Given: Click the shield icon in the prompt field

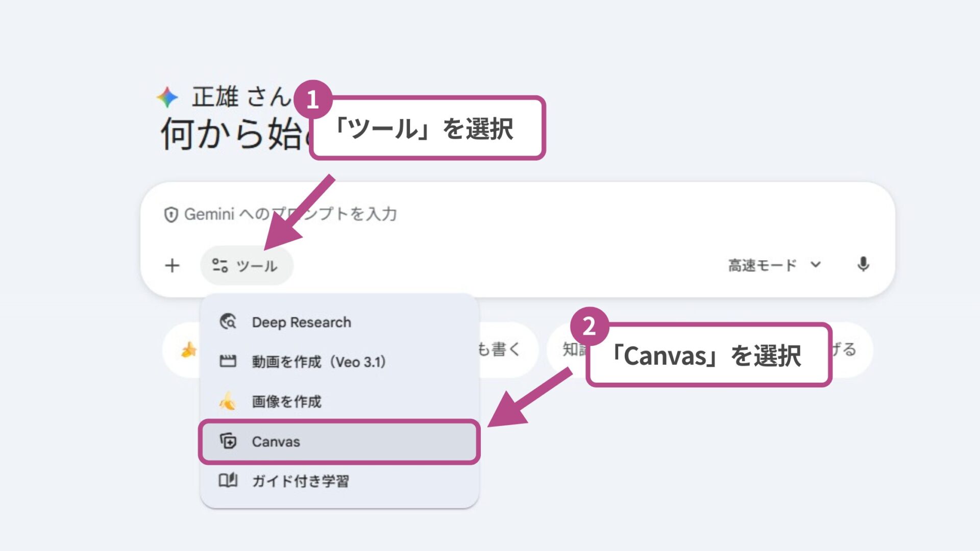Looking at the screenshot, I should (171, 214).
